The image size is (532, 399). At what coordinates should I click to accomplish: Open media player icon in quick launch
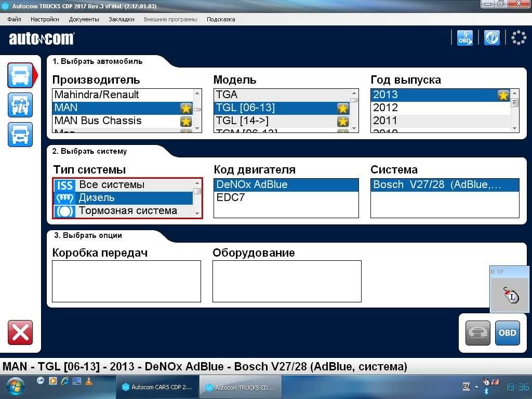[53, 381]
